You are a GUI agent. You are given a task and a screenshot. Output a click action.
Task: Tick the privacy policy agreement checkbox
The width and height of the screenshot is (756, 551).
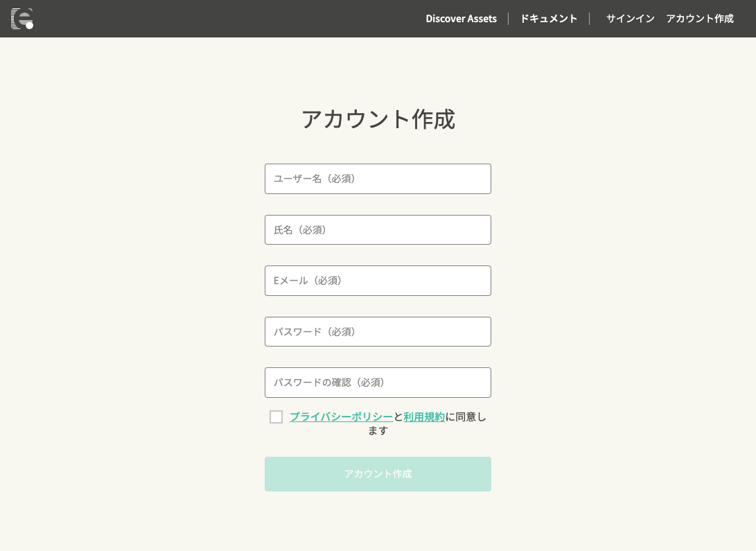(x=276, y=417)
